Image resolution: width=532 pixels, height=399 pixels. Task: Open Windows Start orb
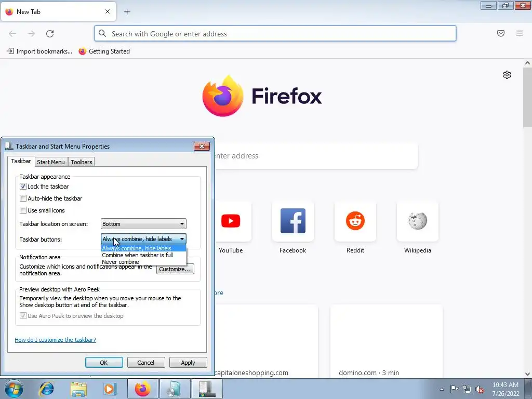click(x=14, y=389)
